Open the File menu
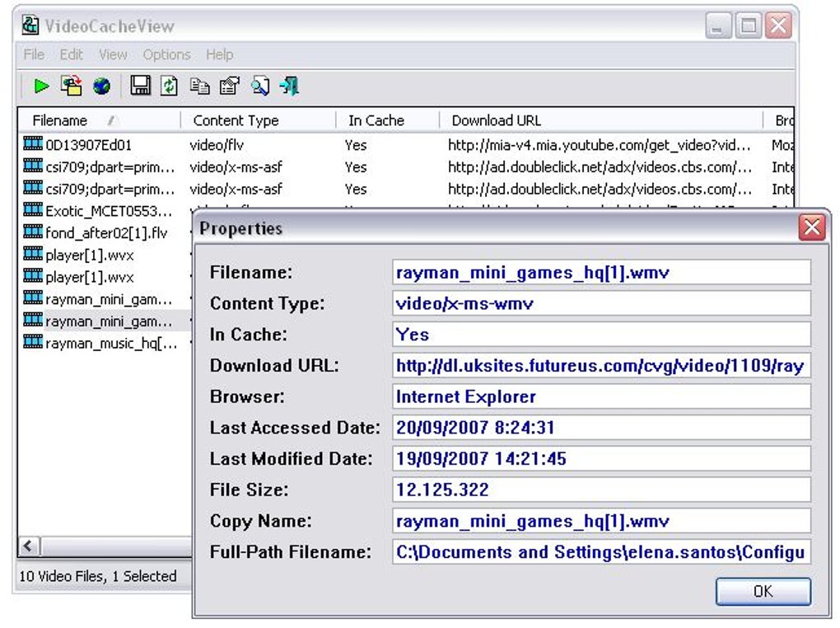 tap(35, 54)
